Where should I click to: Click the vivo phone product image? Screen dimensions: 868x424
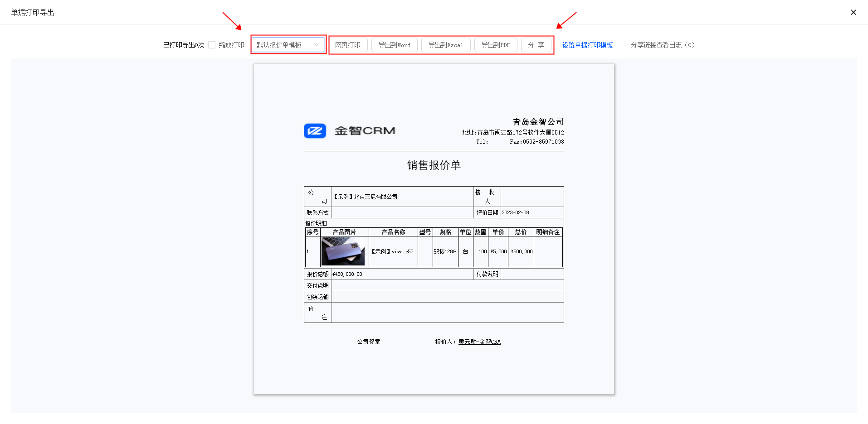343,251
